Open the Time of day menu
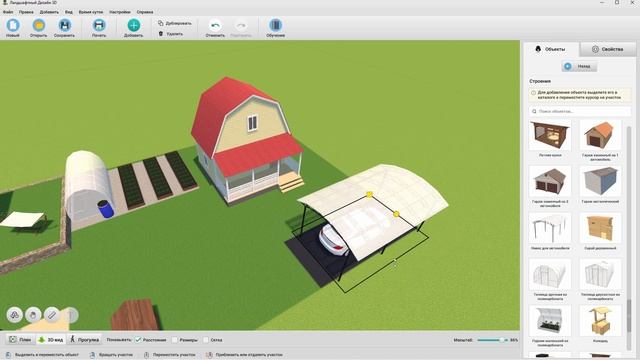The image size is (640, 360). (x=91, y=12)
